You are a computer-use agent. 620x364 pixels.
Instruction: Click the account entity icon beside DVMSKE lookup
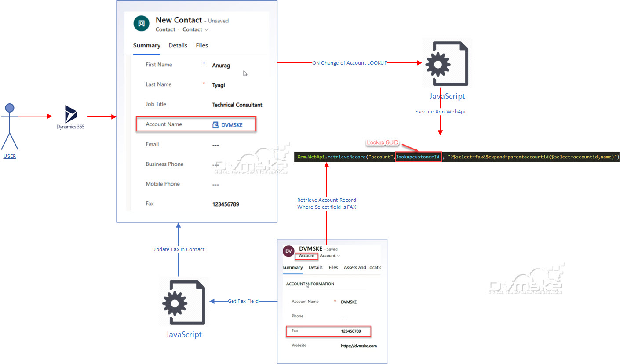[215, 125]
